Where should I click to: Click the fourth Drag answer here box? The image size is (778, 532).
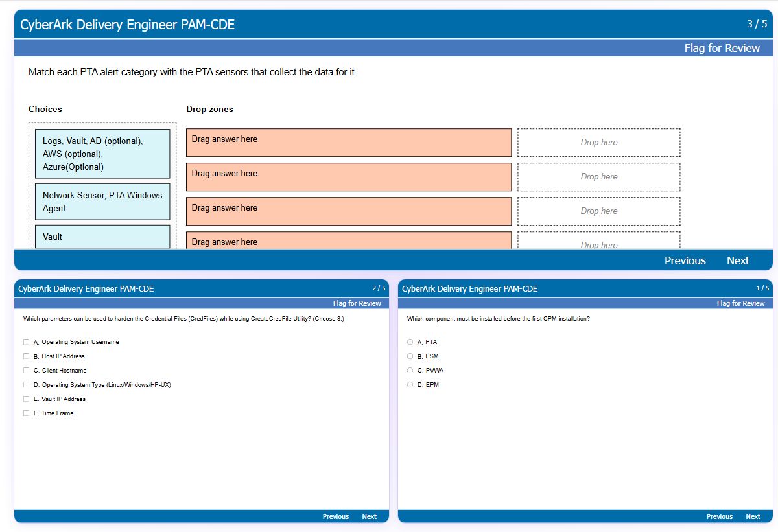pos(349,240)
